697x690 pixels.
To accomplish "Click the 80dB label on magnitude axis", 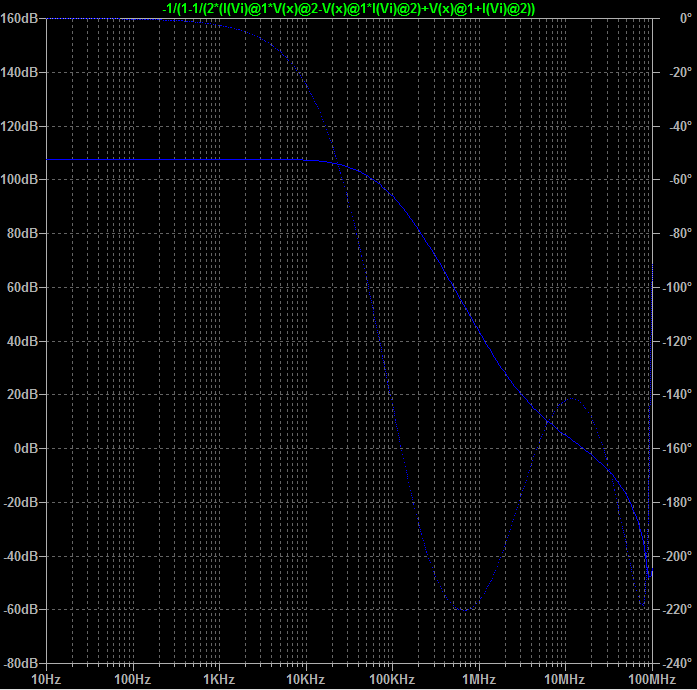I will [23, 233].
